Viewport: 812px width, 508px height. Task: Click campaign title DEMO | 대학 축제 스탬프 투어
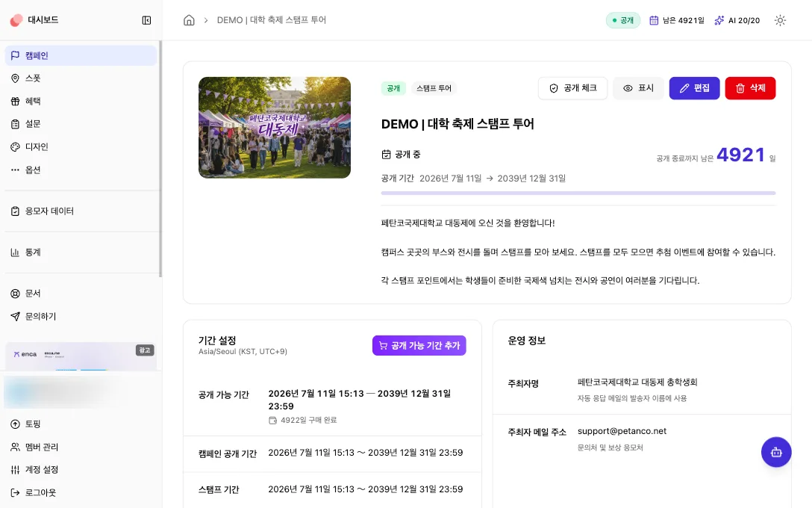(x=457, y=124)
